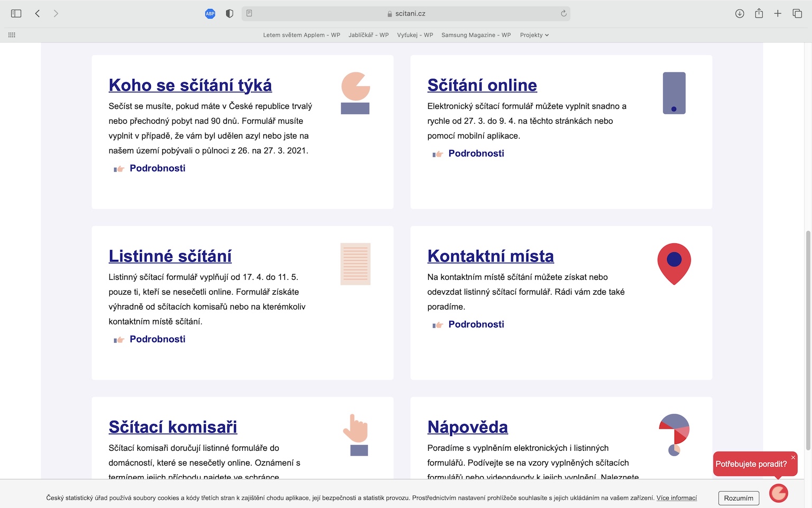Show Safari downloads
The height and width of the screenshot is (508, 812).
click(740, 14)
